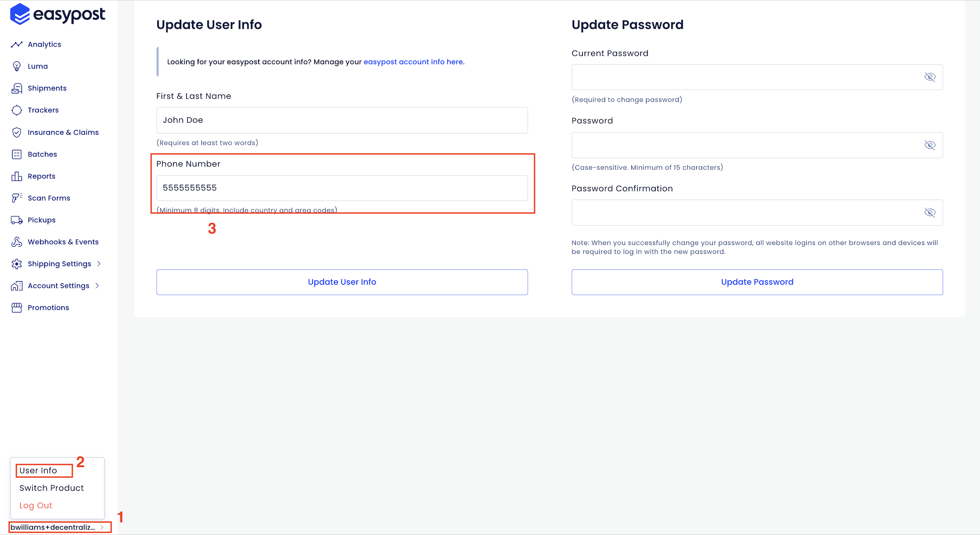980x535 pixels.
Task: Open the bwilliams account menu arrow
Action: [102, 527]
